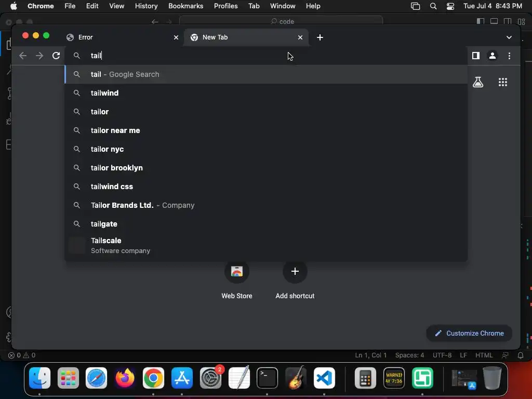Open Calculator from the Dock

[365, 378]
